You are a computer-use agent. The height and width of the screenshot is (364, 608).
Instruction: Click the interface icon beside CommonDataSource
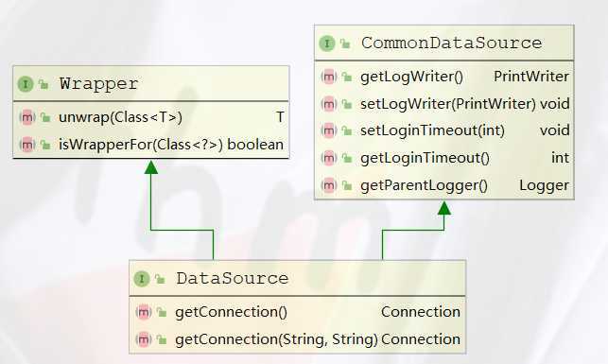click(327, 43)
